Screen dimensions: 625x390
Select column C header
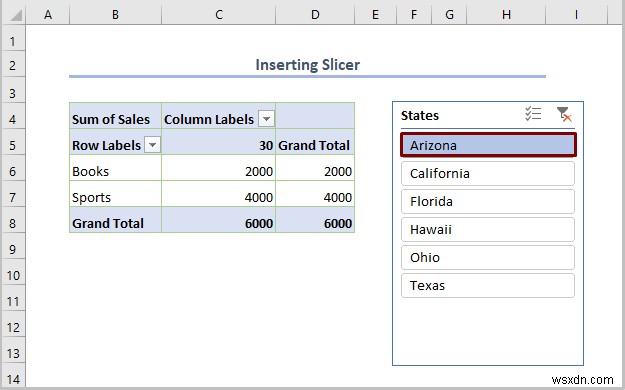[218, 15]
